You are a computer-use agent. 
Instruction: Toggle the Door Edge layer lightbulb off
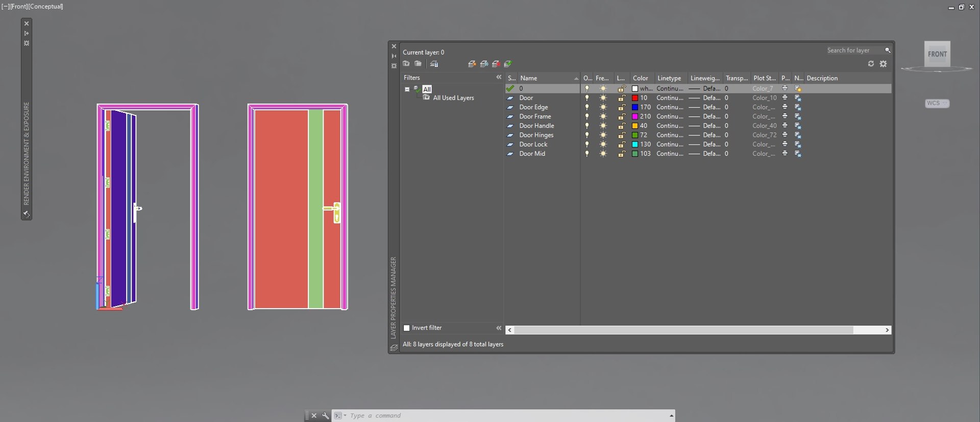click(x=587, y=107)
